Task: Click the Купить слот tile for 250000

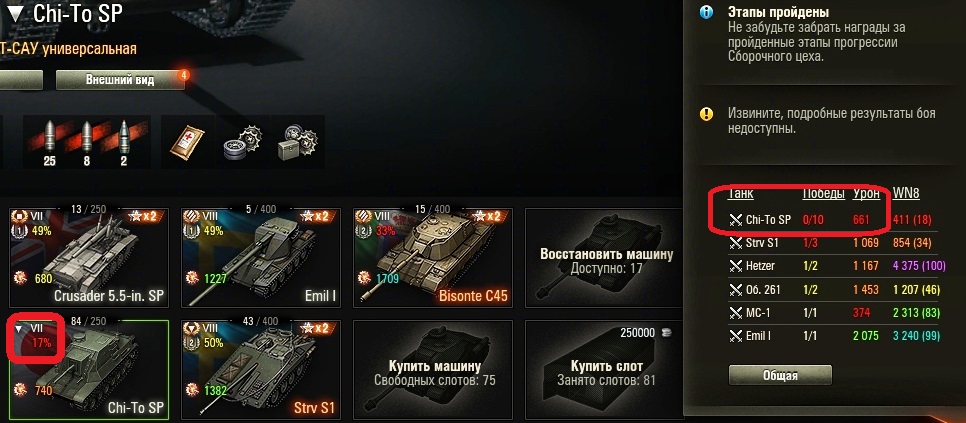Action: (604, 370)
